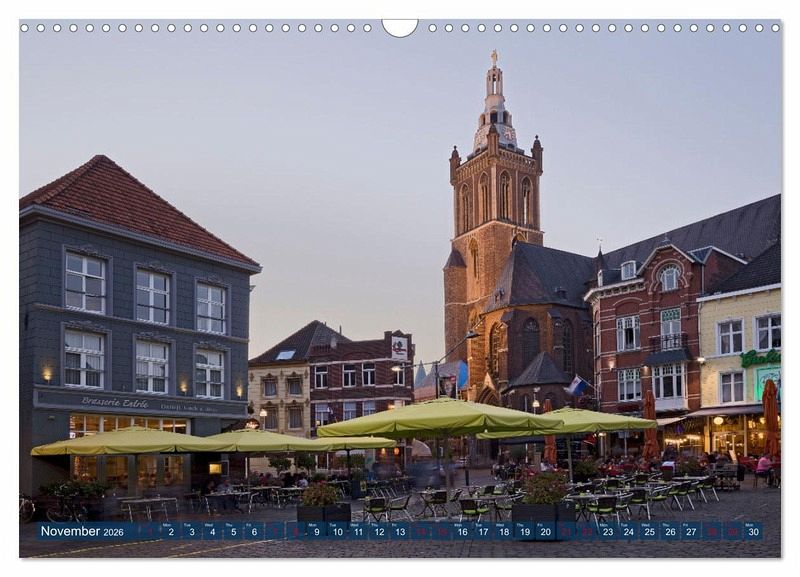The image size is (800, 577).
Task: Select day 2 in the date strip
Action: click(170, 532)
